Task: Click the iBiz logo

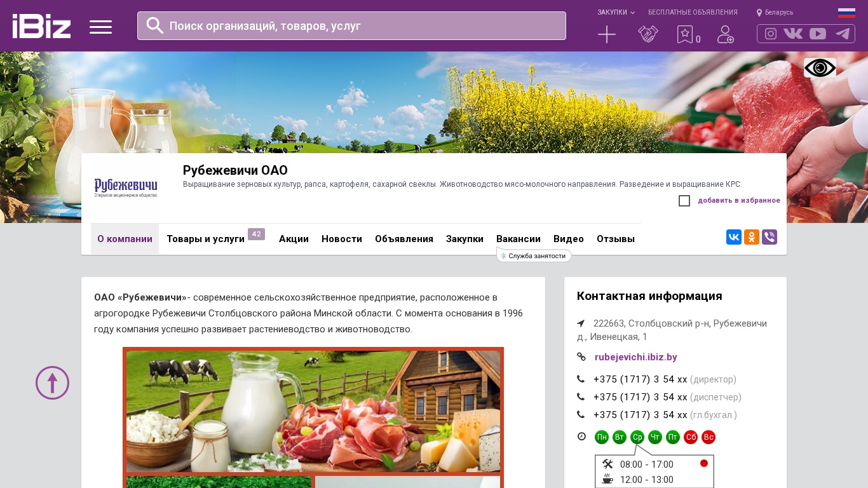Action: point(41,26)
